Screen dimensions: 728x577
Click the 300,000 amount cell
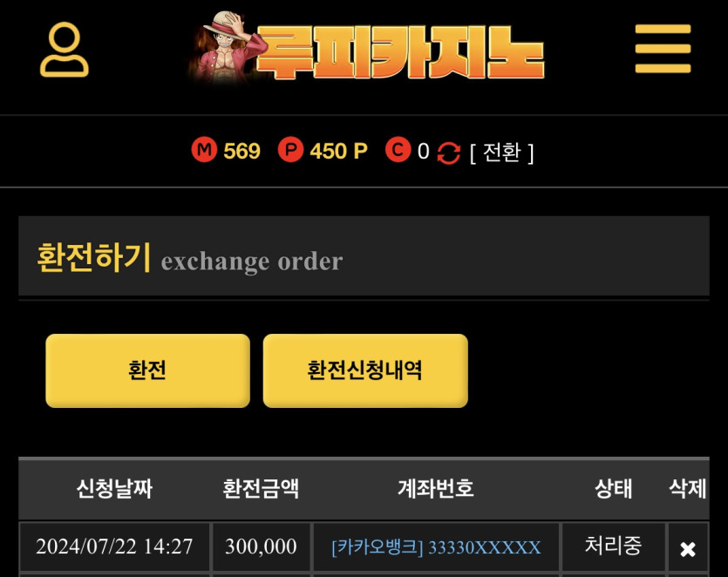(x=261, y=546)
